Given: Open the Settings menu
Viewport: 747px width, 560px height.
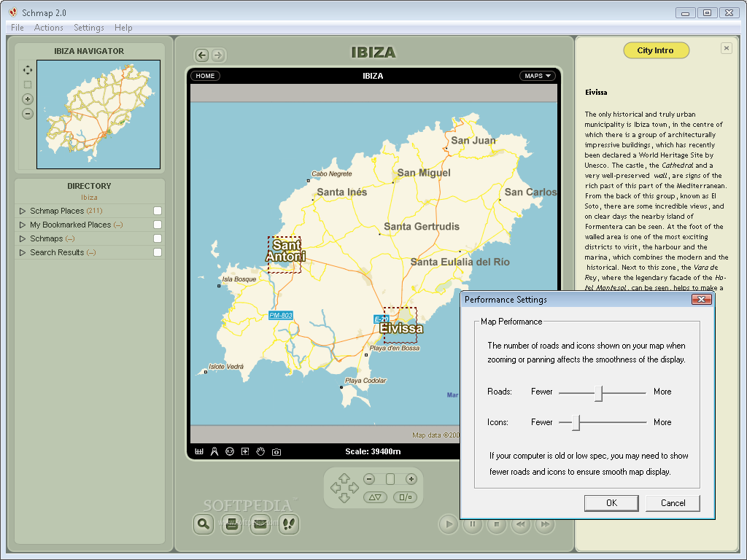Looking at the screenshot, I should tap(89, 28).
